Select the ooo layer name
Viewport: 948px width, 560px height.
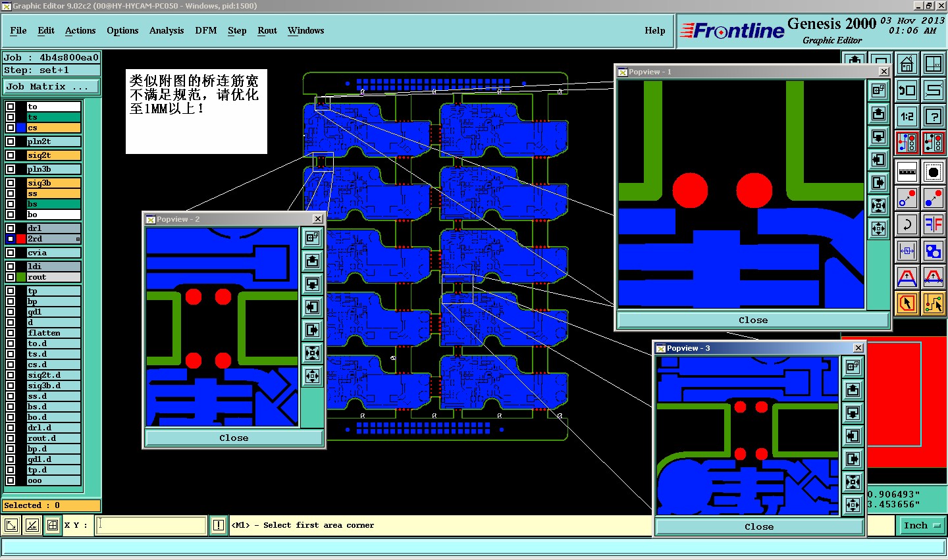coord(54,480)
